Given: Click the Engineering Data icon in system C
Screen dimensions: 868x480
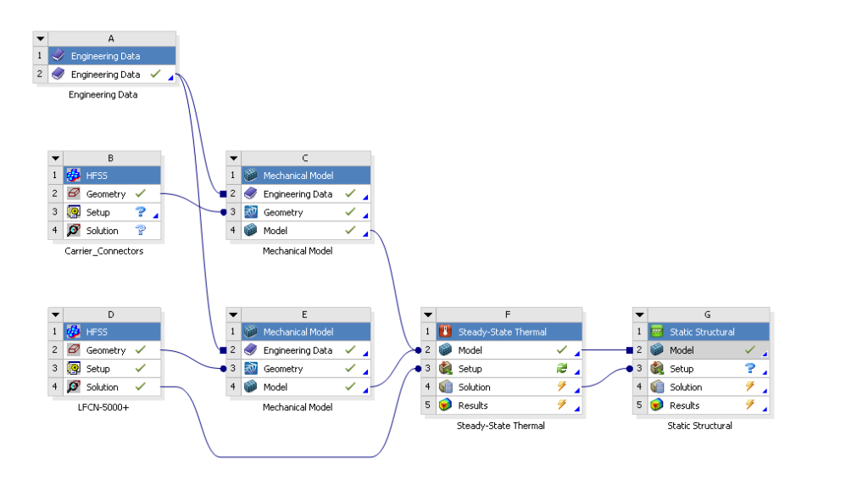Looking at the screenshot, I should click(x=251, y=194).
